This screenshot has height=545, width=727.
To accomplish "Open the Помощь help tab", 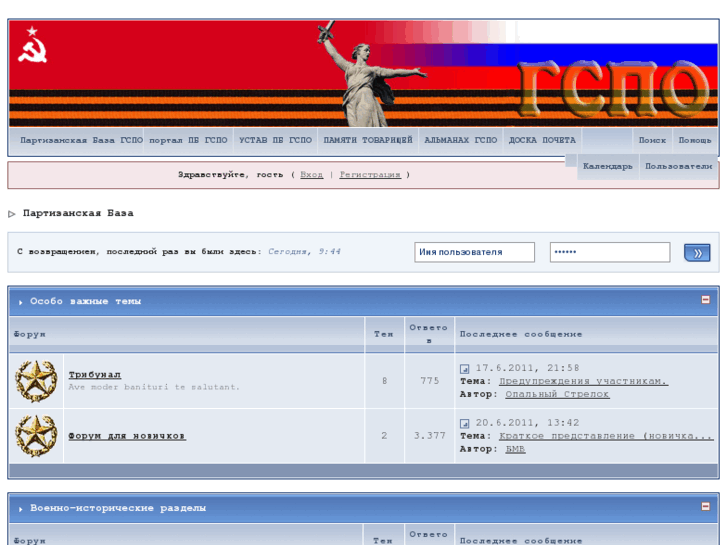I will [695, 140].
